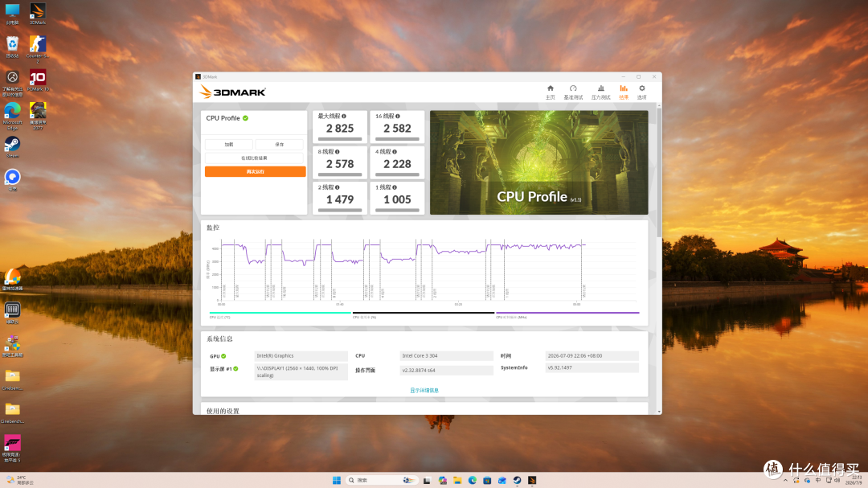
Task: Open the 雷神加速器 desktop shortcut
Action: [12, 281]
